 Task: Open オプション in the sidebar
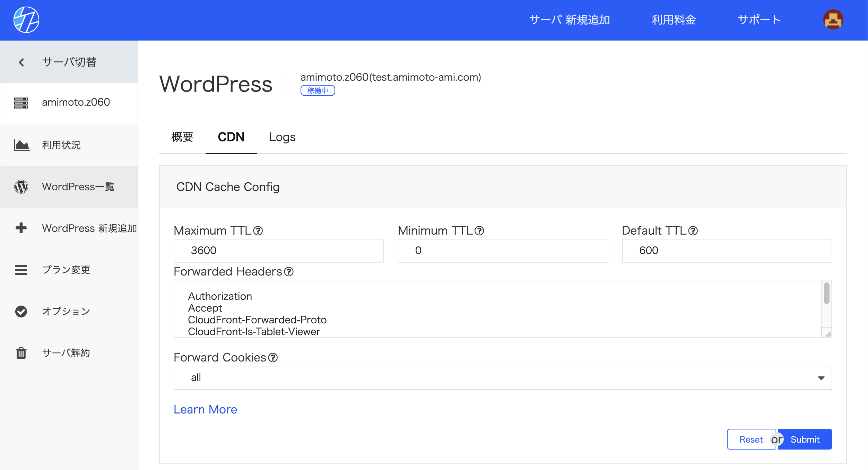pyautogui.click(x=69, y=311)
